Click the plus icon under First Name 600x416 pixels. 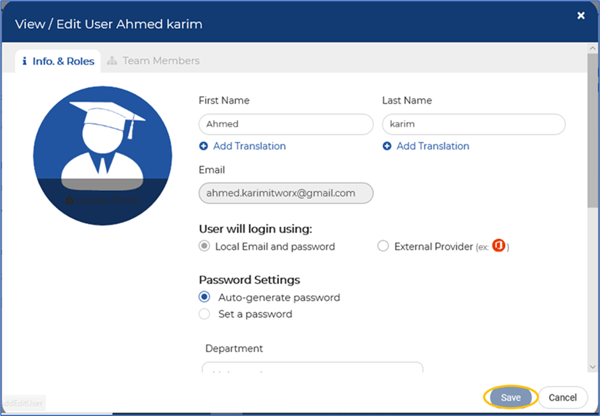tap(204, 146)
